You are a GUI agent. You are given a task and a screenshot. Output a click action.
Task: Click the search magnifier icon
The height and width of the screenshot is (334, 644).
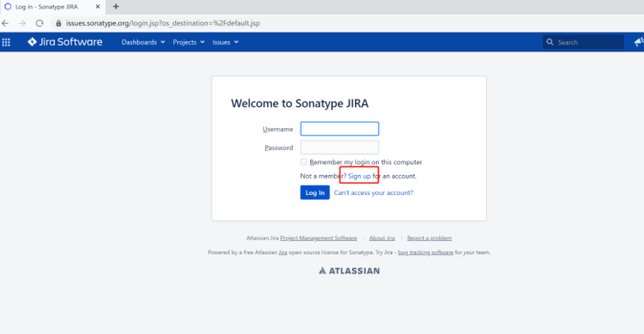[549, 42]
